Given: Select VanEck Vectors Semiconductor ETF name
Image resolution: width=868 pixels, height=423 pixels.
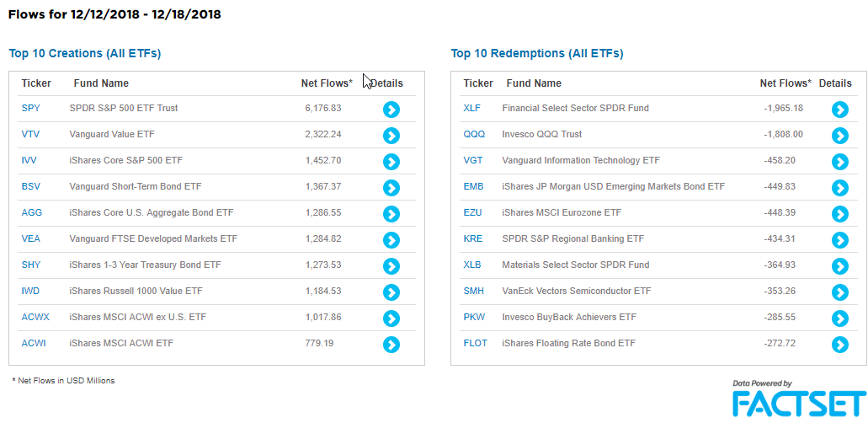Looking at the screenshot, I should [577, 291].
